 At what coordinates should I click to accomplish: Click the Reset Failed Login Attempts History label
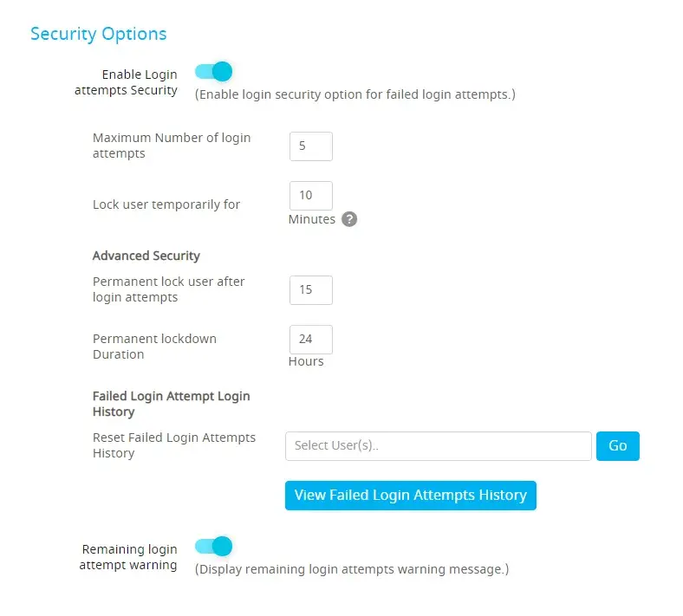click(174, 445)
